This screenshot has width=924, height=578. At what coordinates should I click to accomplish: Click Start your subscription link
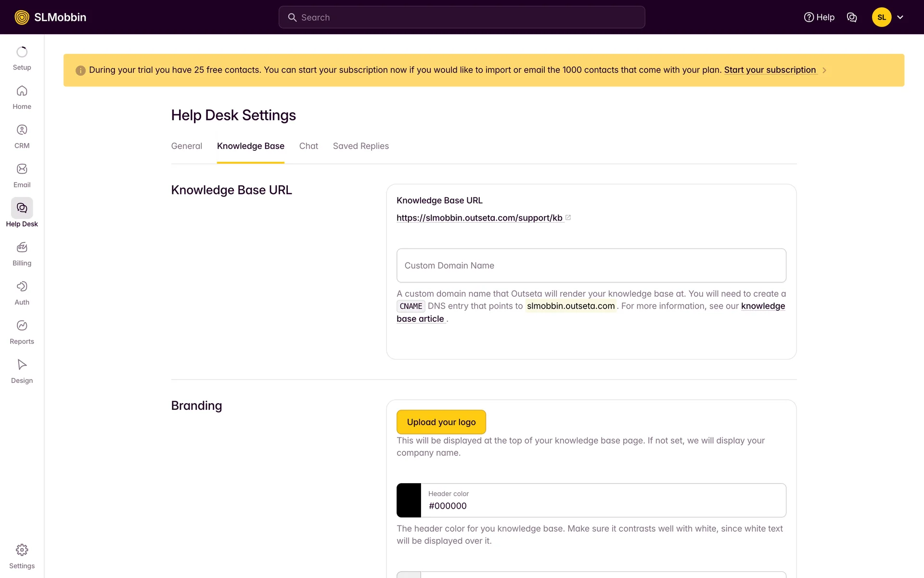pos(770,70)
